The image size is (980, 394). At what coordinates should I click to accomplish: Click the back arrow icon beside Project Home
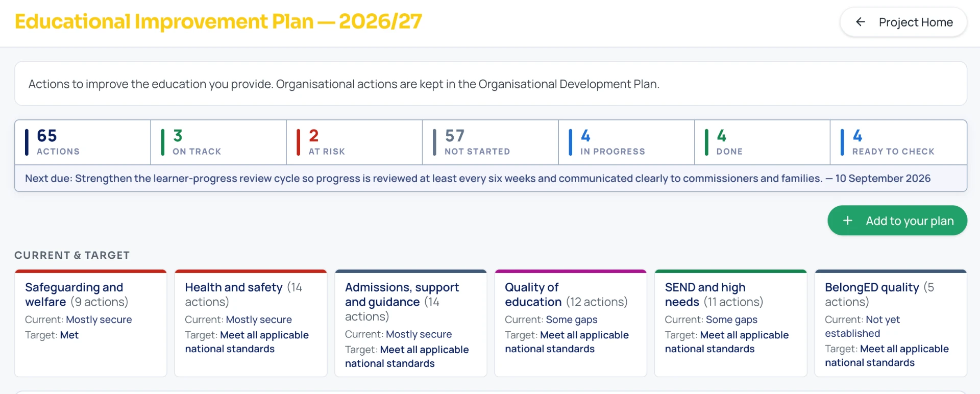pyautogui.click(x=861, y=22)
